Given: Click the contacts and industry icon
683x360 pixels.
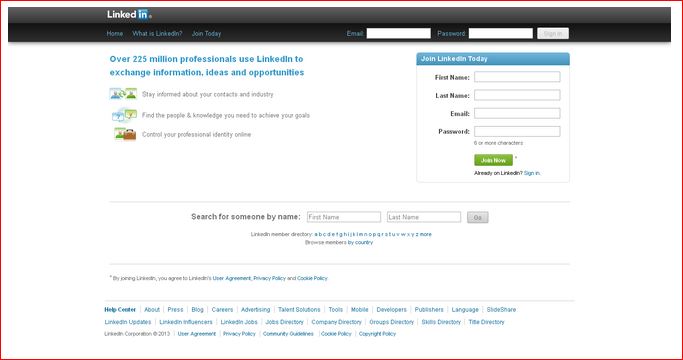Looking at the screenshot, I should click(x=123, y=94).
